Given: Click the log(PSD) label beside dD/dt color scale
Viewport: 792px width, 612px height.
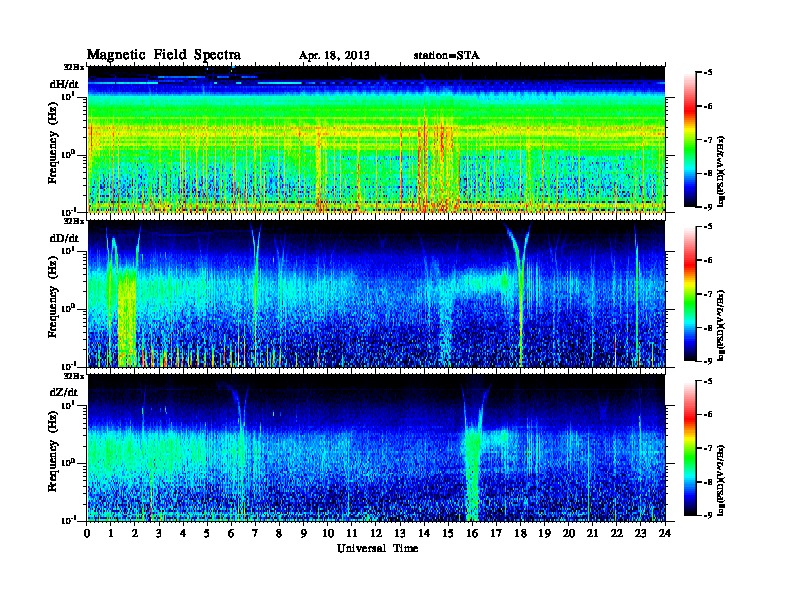Looking at the screenshot, I should [x=722, y=325].
